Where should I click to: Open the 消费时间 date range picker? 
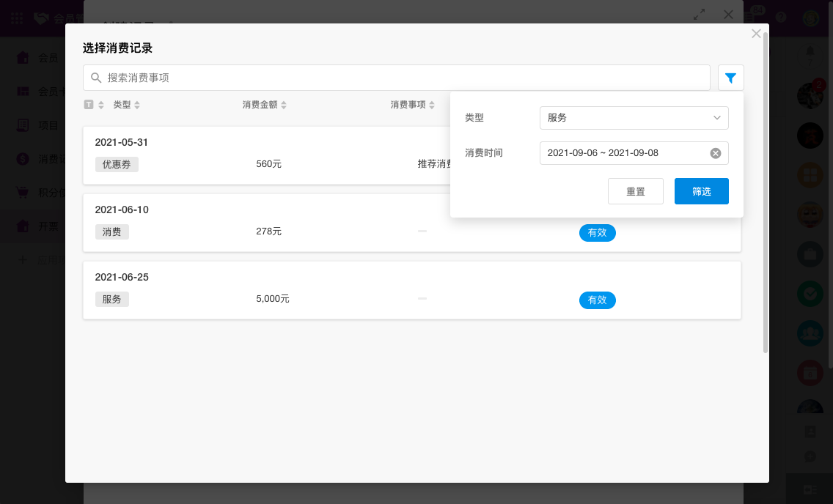[x=623, y=153]
